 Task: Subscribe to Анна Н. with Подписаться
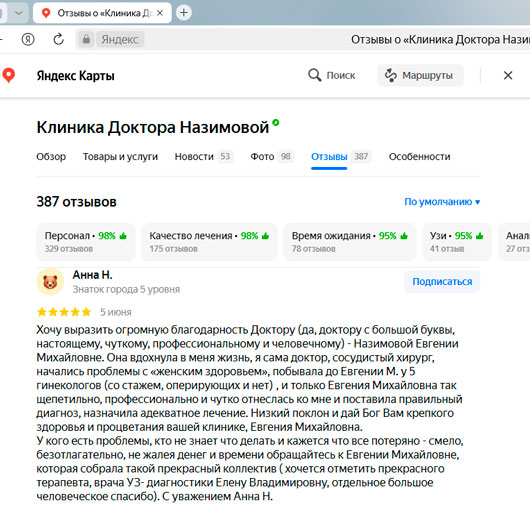coord(442,282)
